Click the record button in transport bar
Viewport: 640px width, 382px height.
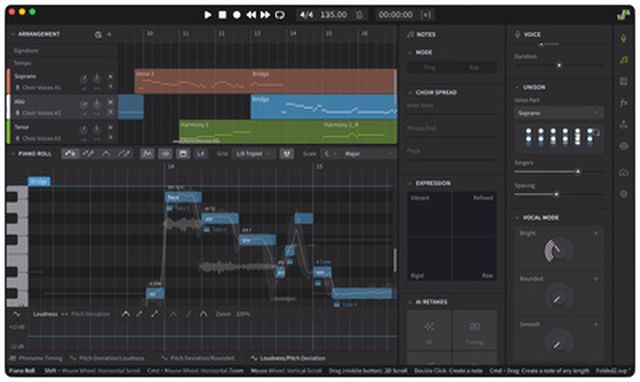click(237, 15)
